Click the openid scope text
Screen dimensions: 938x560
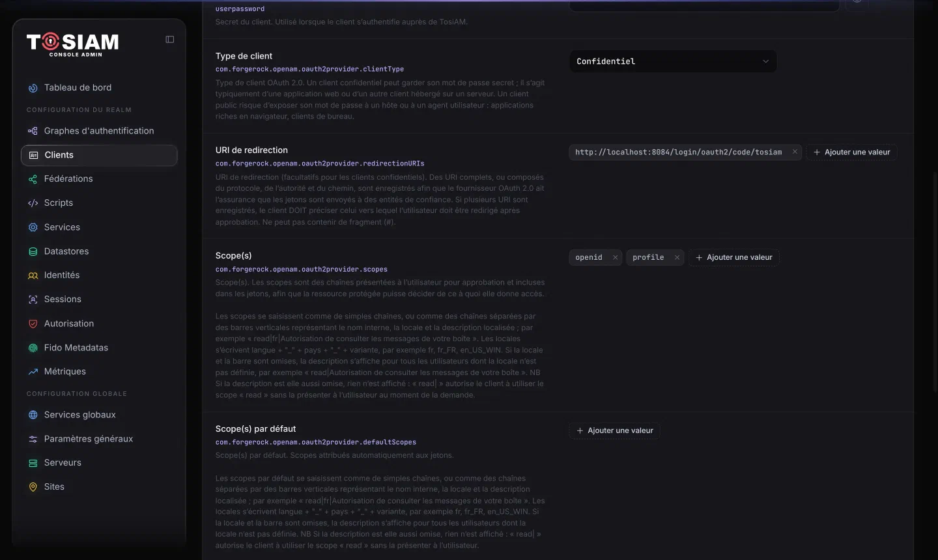tap(589, 257)
